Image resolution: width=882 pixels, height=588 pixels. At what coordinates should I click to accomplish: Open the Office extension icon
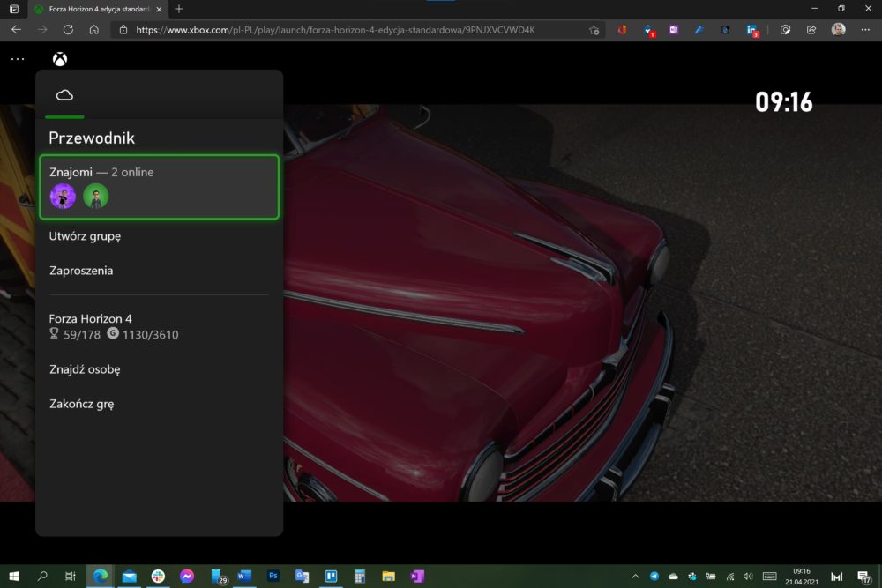pos(622,30)
